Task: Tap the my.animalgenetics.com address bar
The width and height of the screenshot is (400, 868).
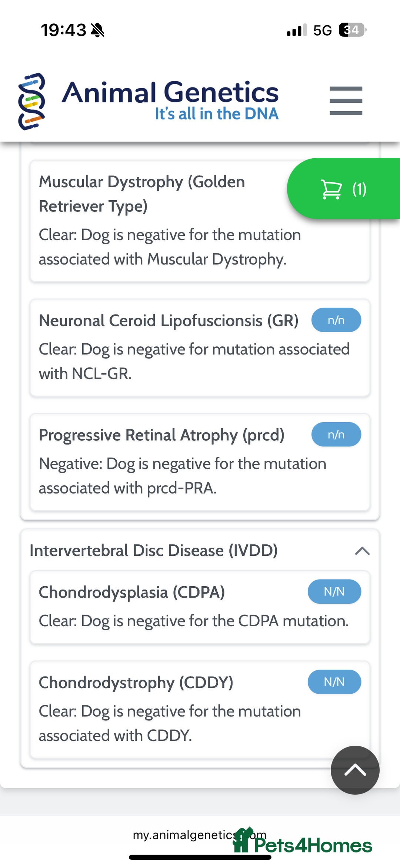Action: pos(185,835)
